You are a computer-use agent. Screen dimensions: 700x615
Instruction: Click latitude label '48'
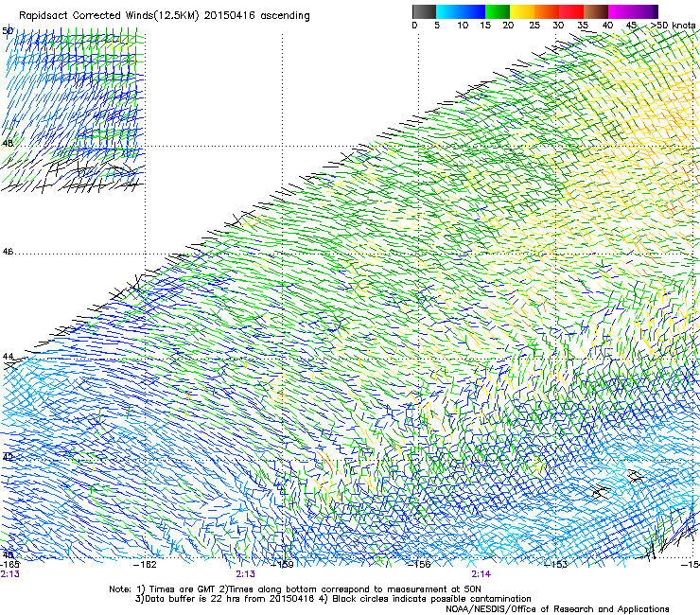pyautogui.click(x=8, y=144)
